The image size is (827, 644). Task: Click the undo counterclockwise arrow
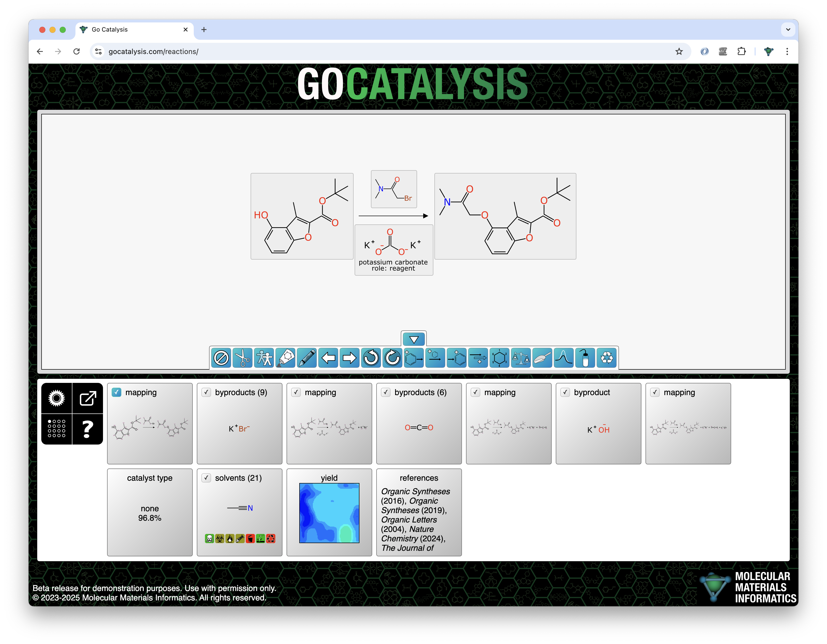[x=371, y=358]
